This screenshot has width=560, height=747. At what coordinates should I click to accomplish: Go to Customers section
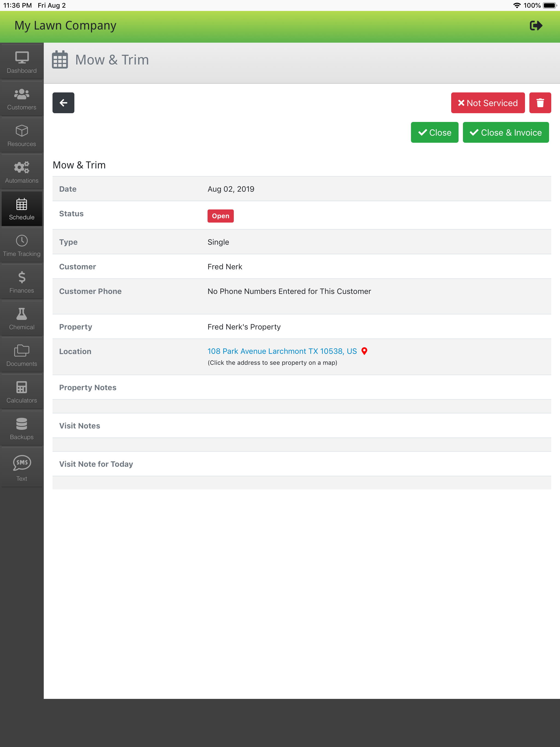coord(22,99)
